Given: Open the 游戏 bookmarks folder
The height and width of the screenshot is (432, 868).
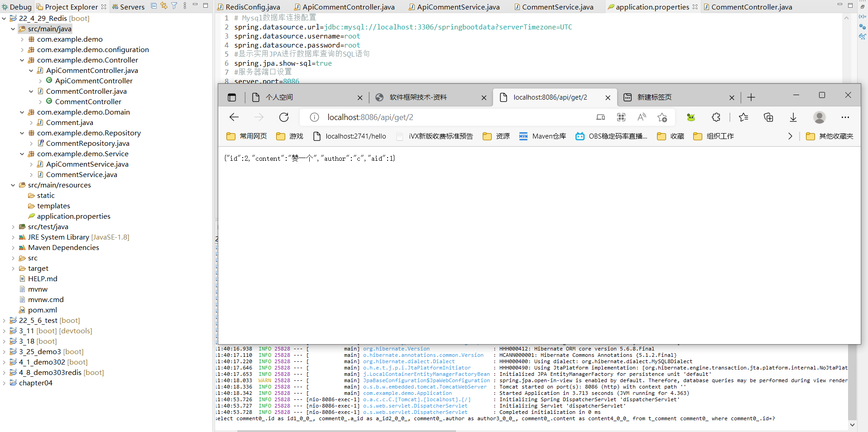Looking at the screenshot, I should pos(290,136).
